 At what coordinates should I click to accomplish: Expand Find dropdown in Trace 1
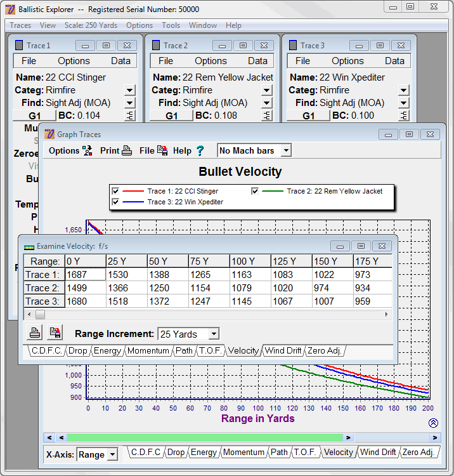click(129, 103)
